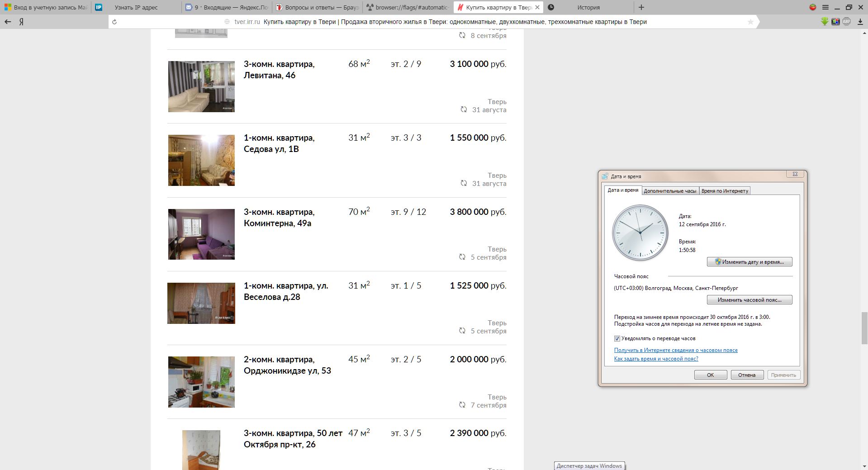Viewport: 868px width, 470px height.
Task: Click the red tomato icon in title bar
Action: point(813,7)
